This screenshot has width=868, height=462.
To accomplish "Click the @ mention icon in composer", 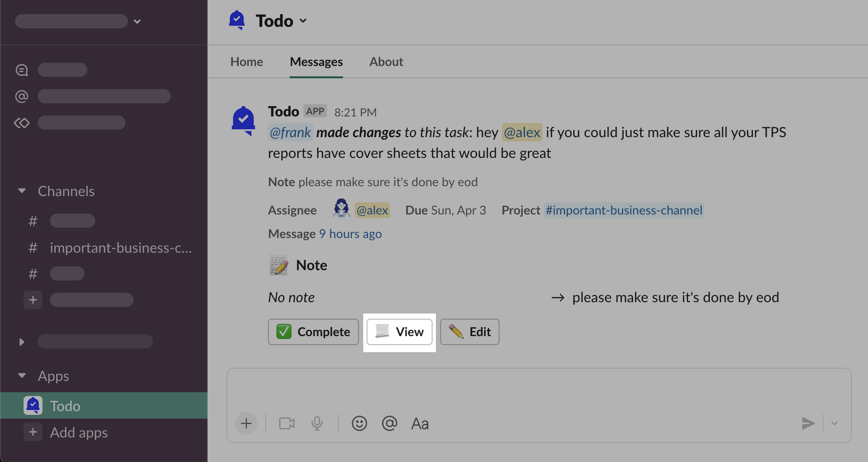I will coord(389,423).
